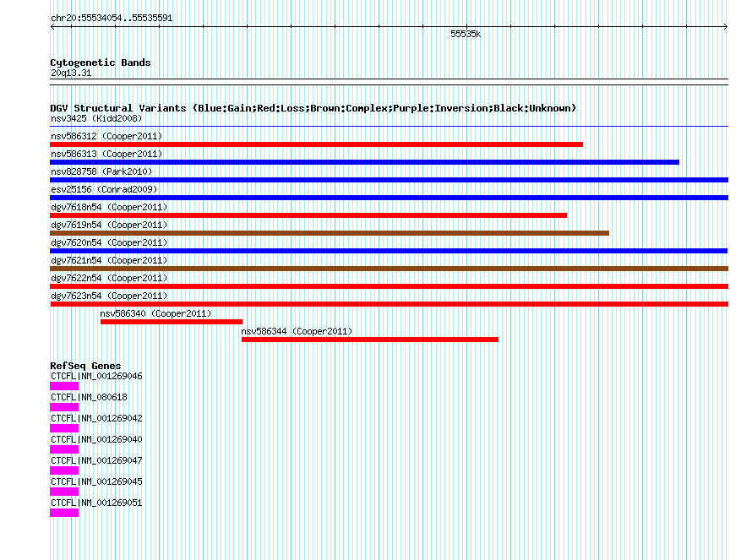Select the DGV Structural Variants track title
The image size is (752, 560).
click(313, 108)
